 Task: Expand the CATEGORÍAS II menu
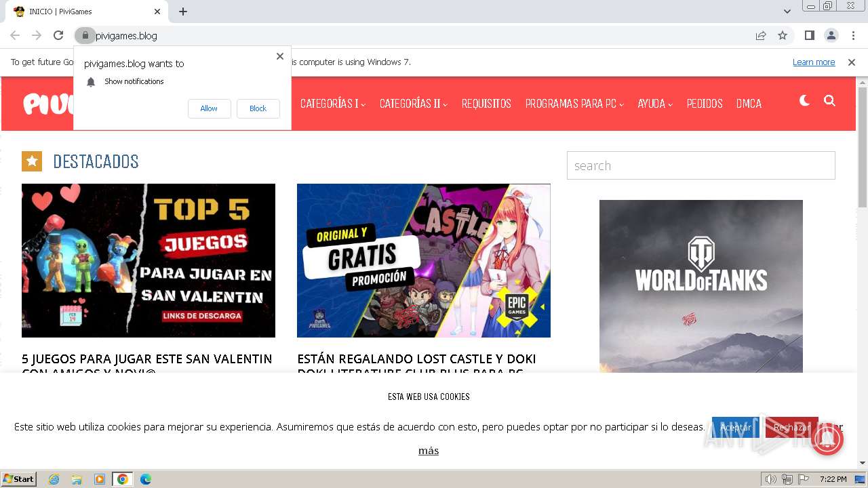click(x=414, y=104)
